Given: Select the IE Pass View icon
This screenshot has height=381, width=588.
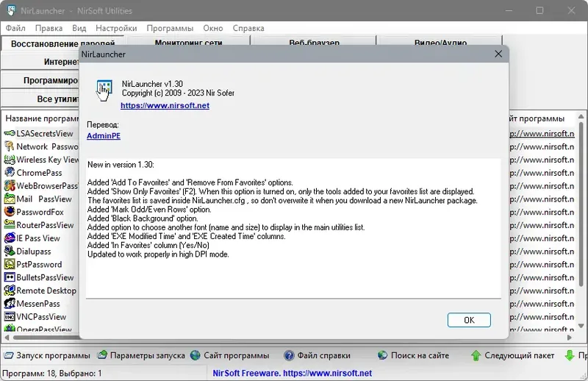Looking at the screenshot, I should [x=10, y=238].
